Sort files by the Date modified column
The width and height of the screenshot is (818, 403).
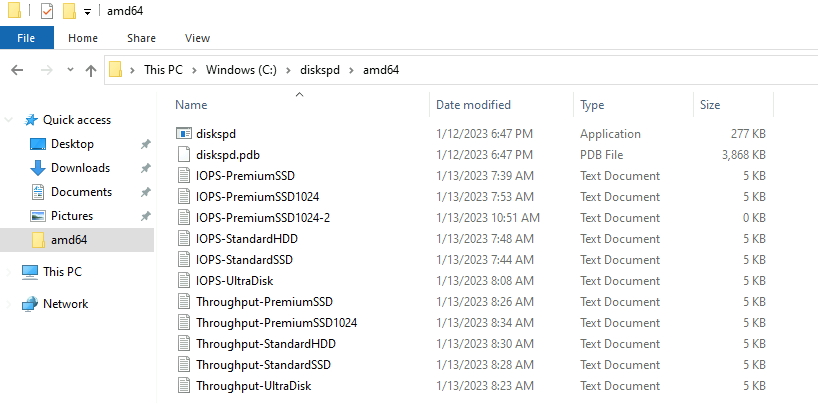coord(473,105)
